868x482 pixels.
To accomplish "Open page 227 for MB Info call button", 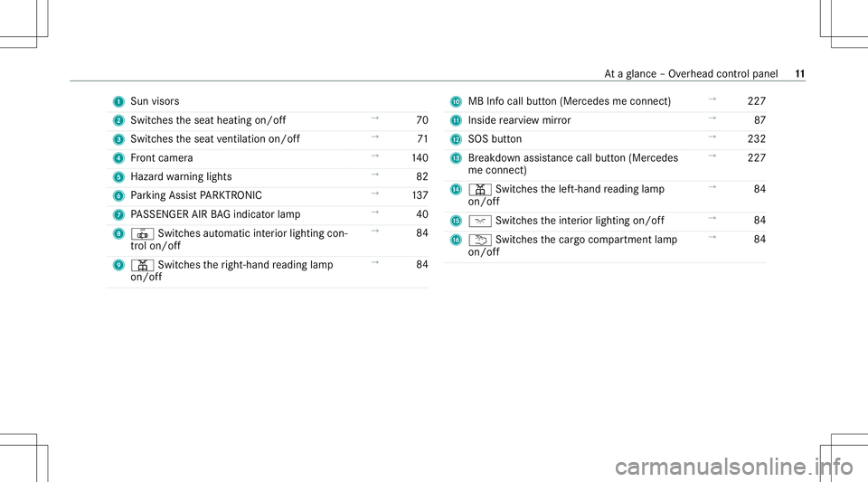I will click(x=757, y=101).
